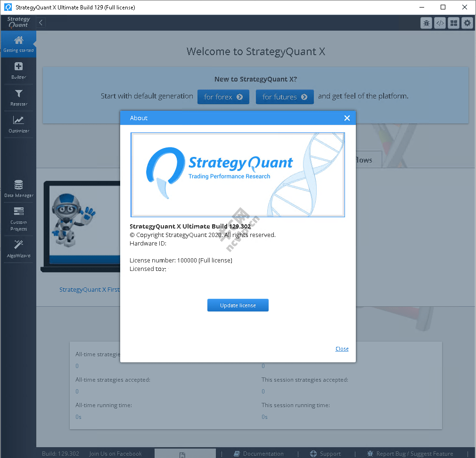476x458 pixels.
Task: Click the StrategyQuant X Ultimate Build 129.302 heading
Action: point(190,226)
